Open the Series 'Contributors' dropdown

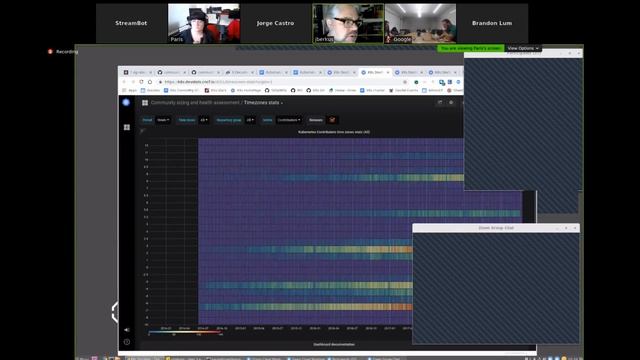[289, 120]
